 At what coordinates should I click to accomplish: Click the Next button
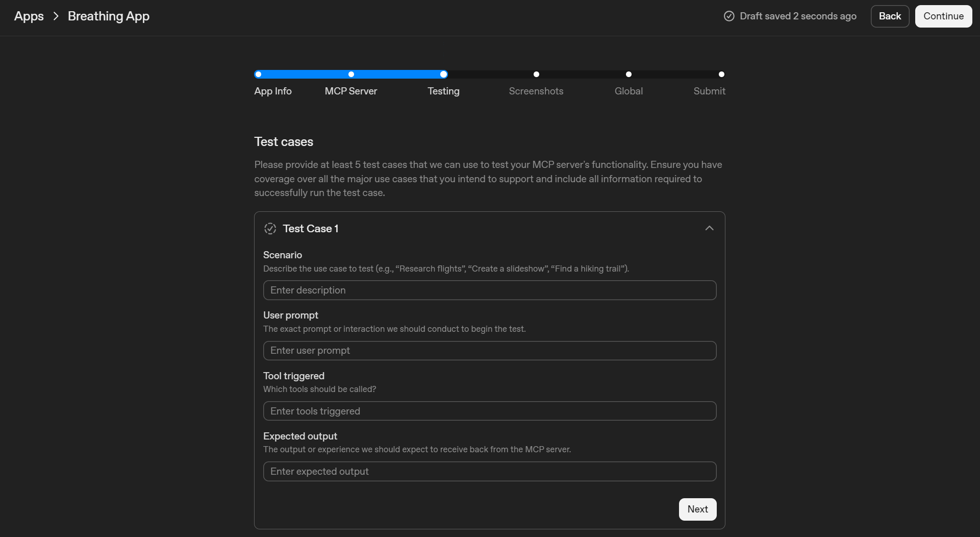click(x=697, y=509)
